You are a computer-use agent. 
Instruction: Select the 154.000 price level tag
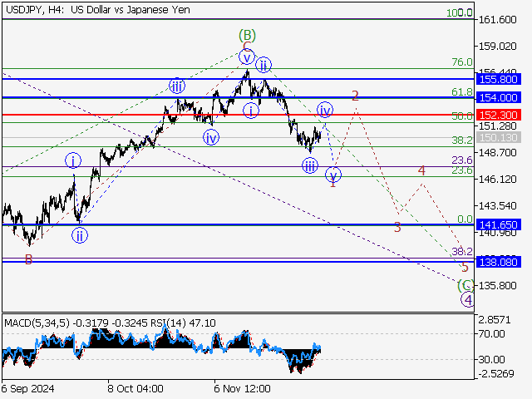click(x=500, y=97)
